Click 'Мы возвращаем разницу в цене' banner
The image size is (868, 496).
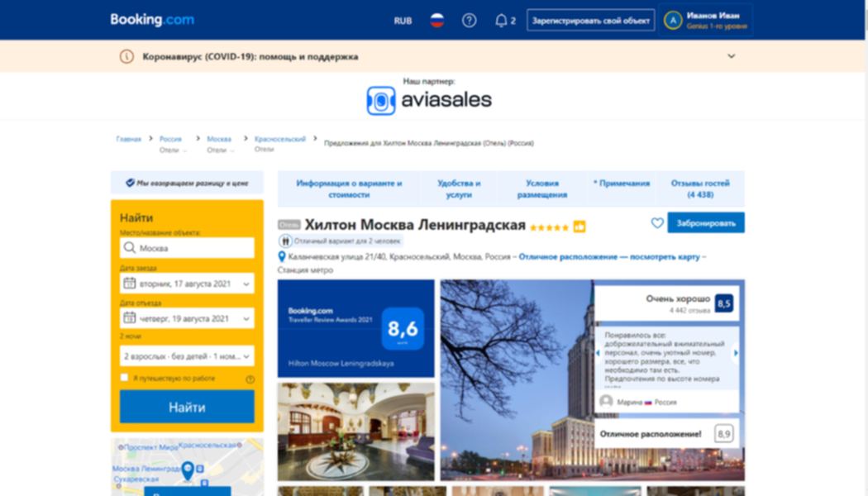[187, 183]
